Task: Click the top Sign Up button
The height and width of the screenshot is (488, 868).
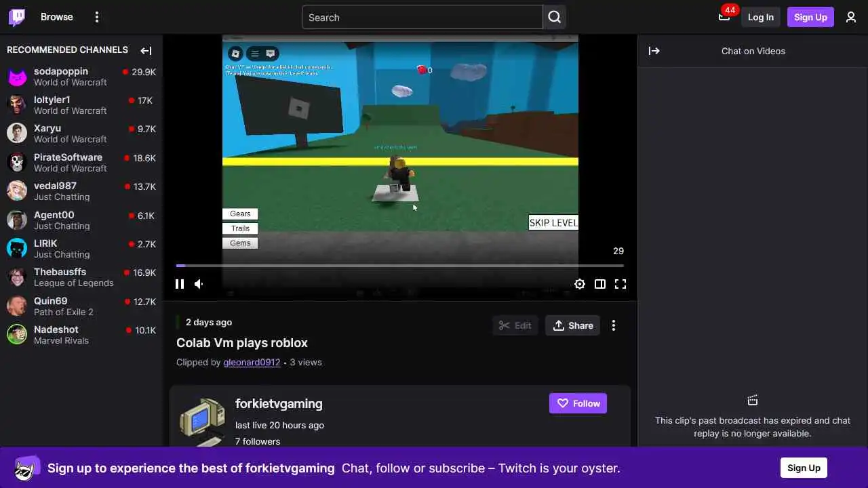Action: (x=810, y=17)
